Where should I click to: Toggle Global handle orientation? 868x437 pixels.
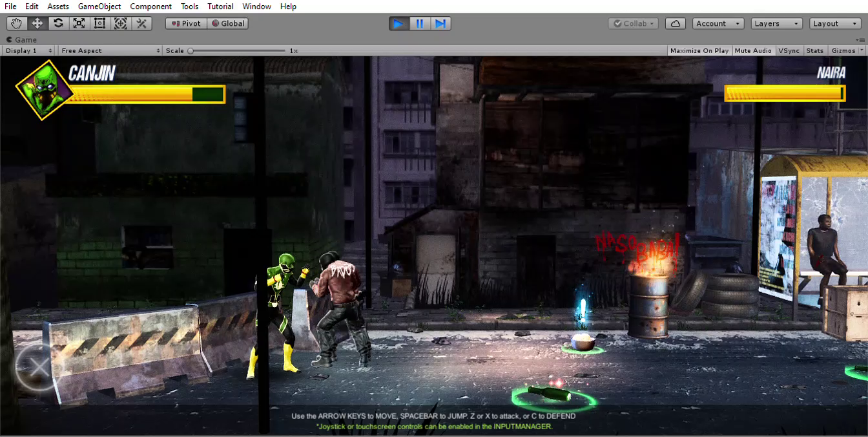click(x=228, y=23)
